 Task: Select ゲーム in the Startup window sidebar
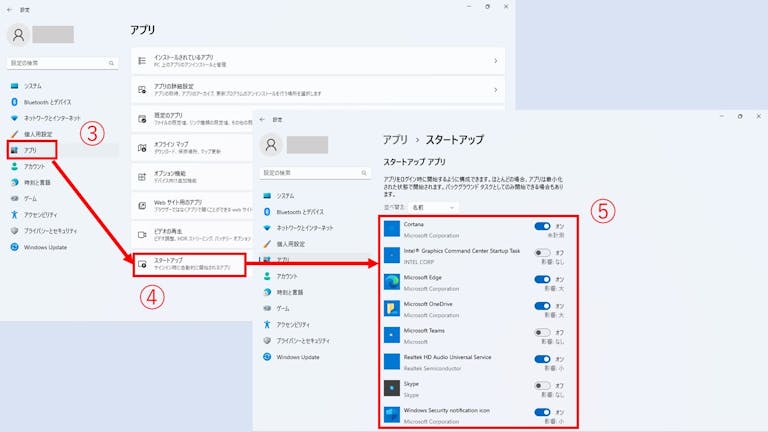[314, 309]
